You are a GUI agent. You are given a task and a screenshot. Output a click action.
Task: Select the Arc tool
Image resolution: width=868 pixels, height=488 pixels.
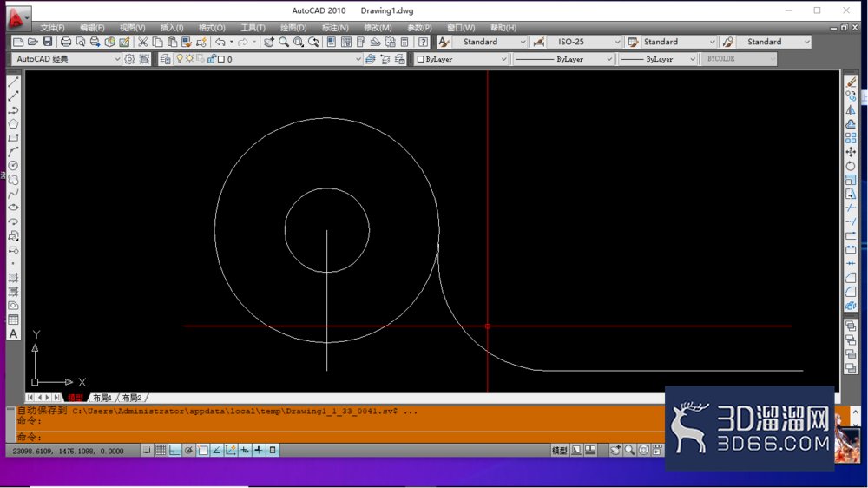coord(13,152)
